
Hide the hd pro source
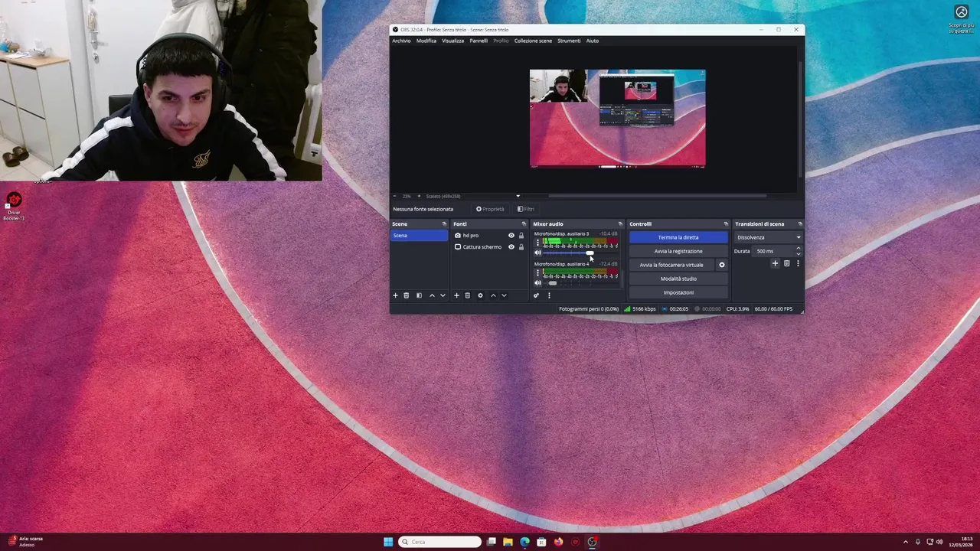point(511,236)
